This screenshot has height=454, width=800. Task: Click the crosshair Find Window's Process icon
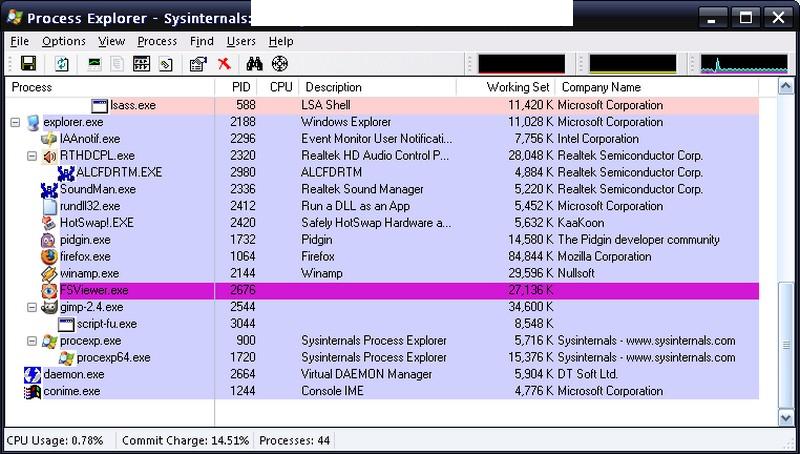280,64
